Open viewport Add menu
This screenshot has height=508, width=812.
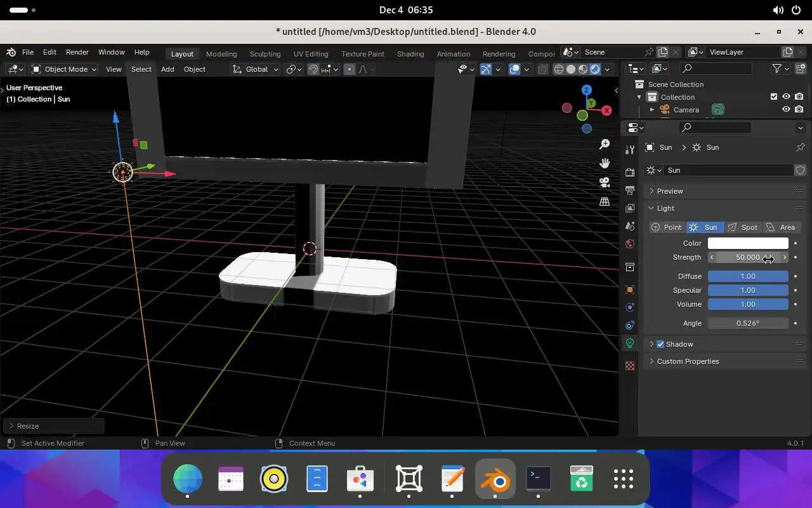tap(167, 69)
